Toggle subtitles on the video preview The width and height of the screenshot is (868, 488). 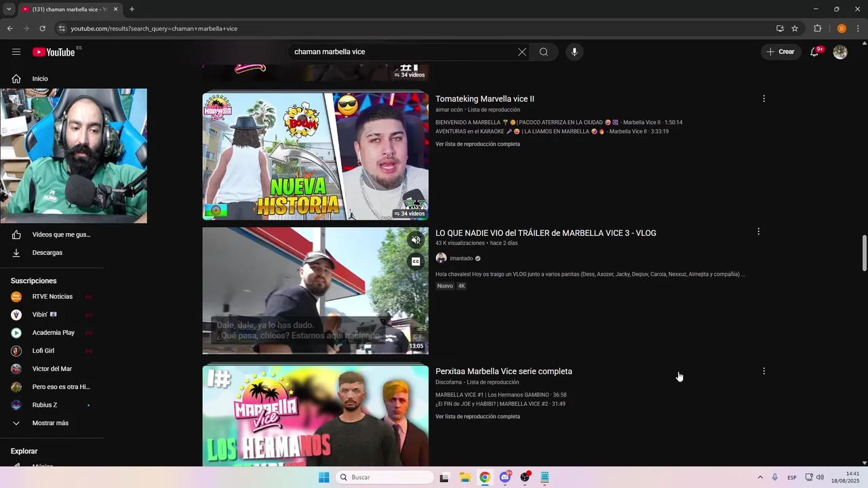416,261
